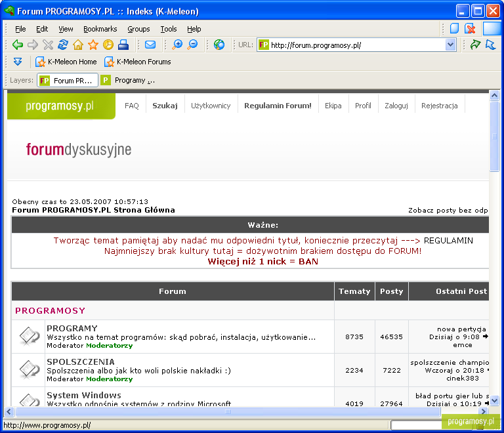Open the PROGRAMOSY category link
The height and width of the screenshot is (433, 504).
[x=50, y=310]
